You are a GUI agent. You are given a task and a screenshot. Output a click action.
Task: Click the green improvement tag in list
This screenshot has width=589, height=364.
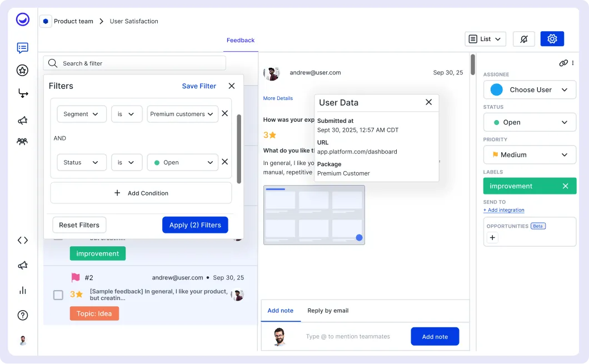coord(98,253)
